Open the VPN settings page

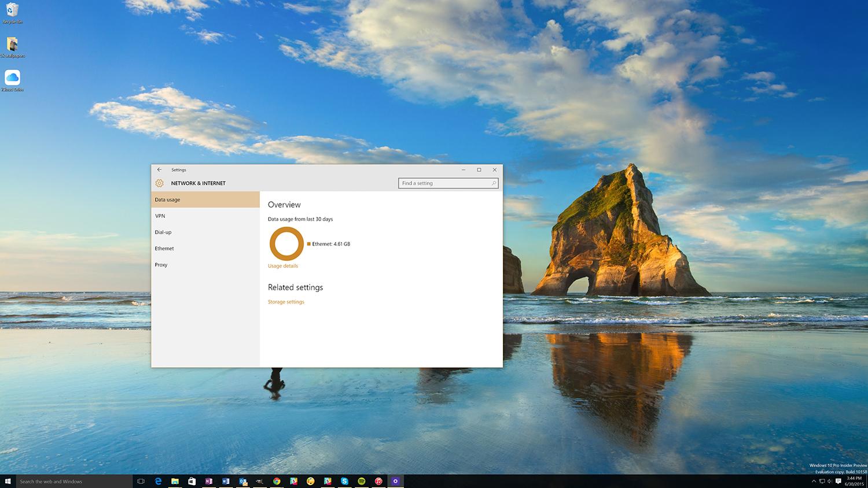coord(205,216)
